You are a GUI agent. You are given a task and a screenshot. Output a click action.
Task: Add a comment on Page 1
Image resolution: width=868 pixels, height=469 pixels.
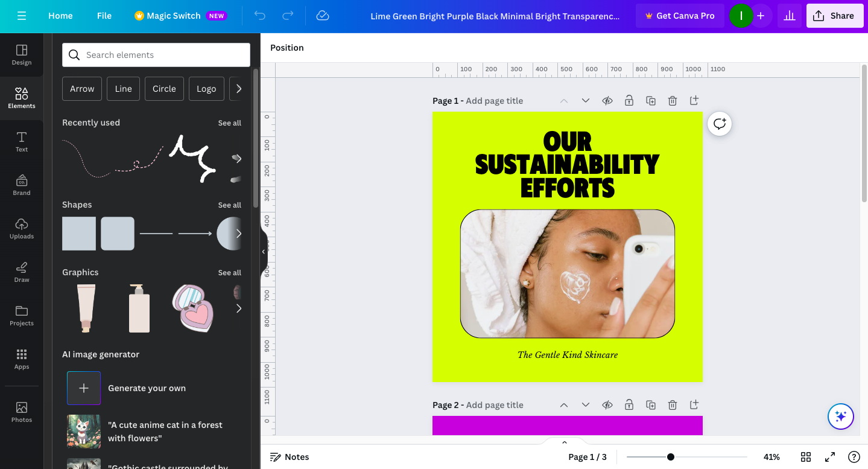point(720,124)
